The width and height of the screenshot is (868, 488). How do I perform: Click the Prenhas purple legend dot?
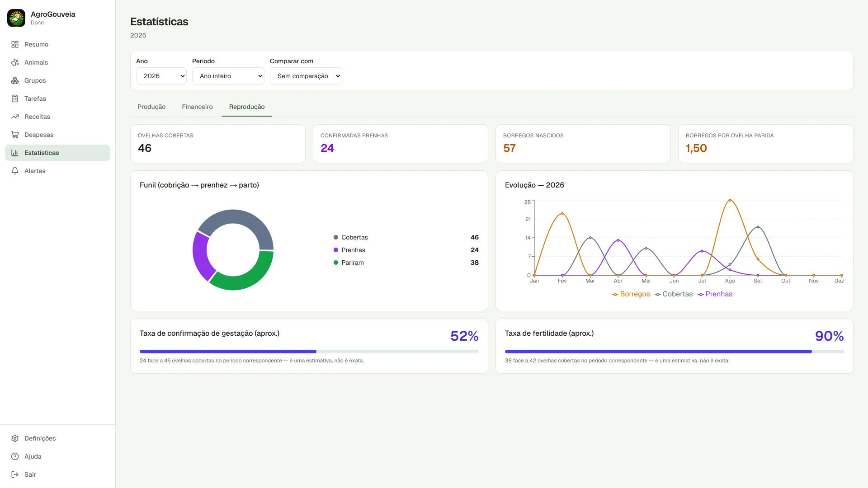pyautogui.click(x=336, y=250)
